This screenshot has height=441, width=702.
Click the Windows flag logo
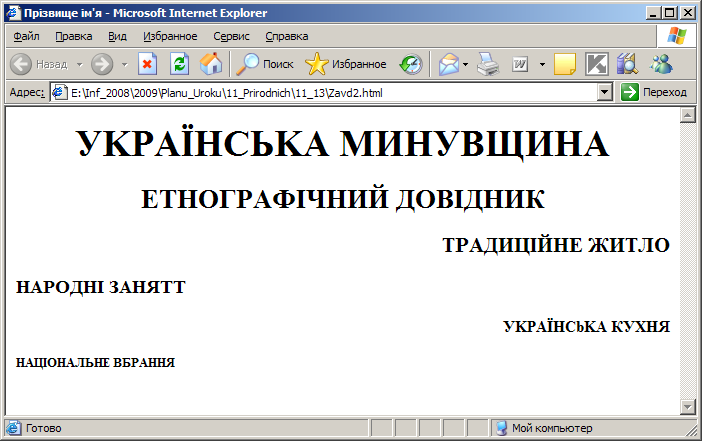click(676, 36)
